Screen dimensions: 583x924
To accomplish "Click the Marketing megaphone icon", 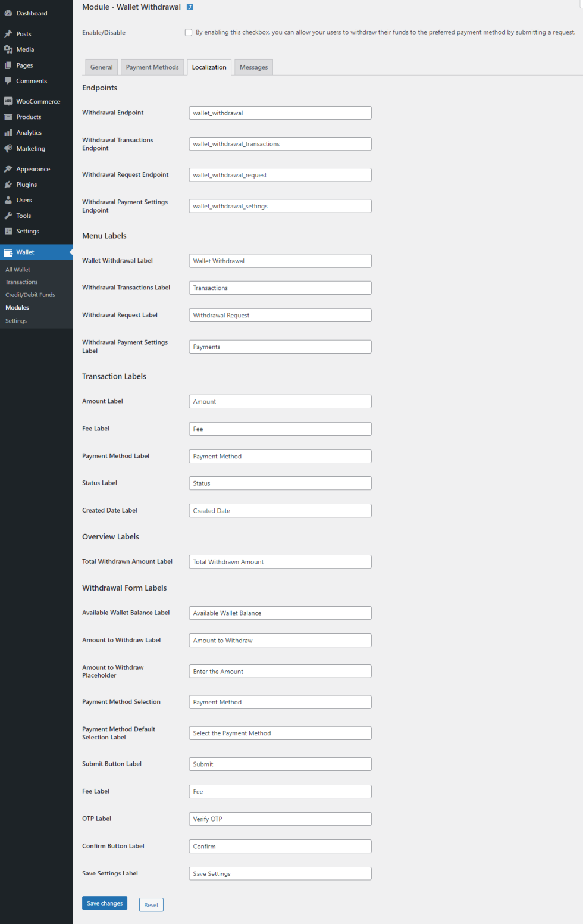I will tap(8, 148).
